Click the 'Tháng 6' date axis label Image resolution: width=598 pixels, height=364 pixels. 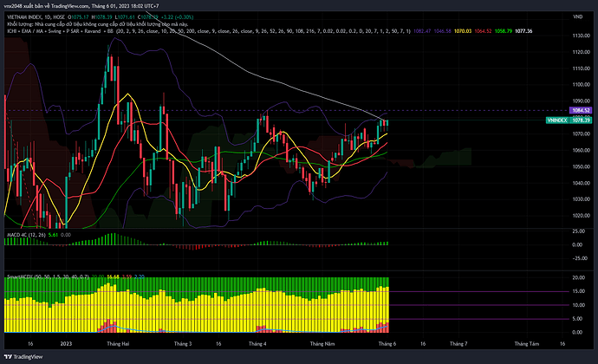pyautogui.click(x=387, y=344)
